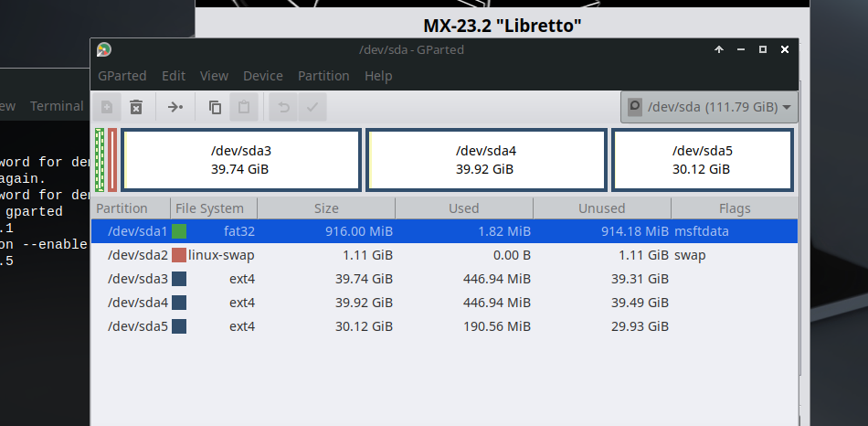Open the Partition menu

[x=323, y=76]
